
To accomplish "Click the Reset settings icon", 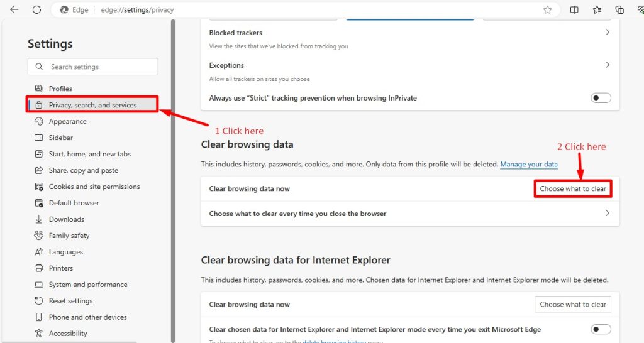I will (38, 301).
